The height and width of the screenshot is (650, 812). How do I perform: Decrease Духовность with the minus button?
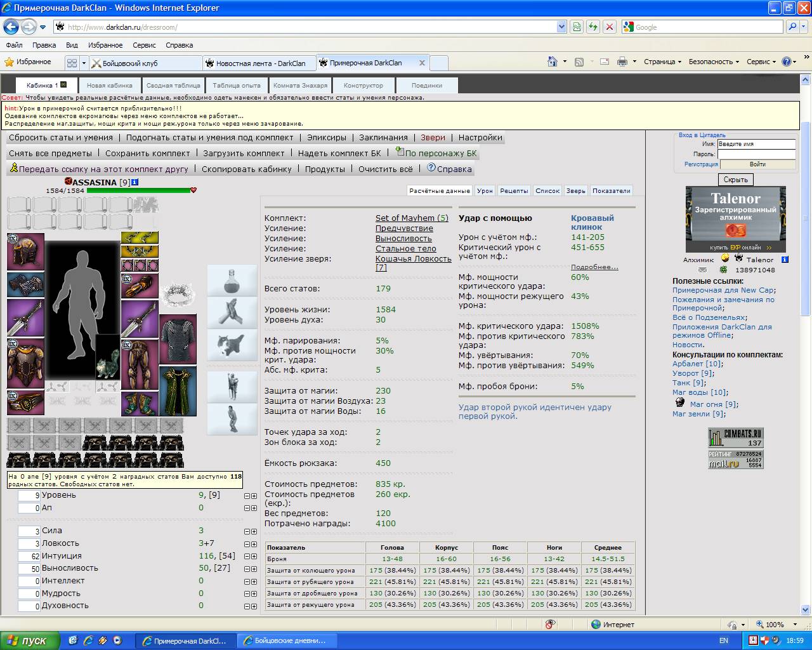coord(247,606)
